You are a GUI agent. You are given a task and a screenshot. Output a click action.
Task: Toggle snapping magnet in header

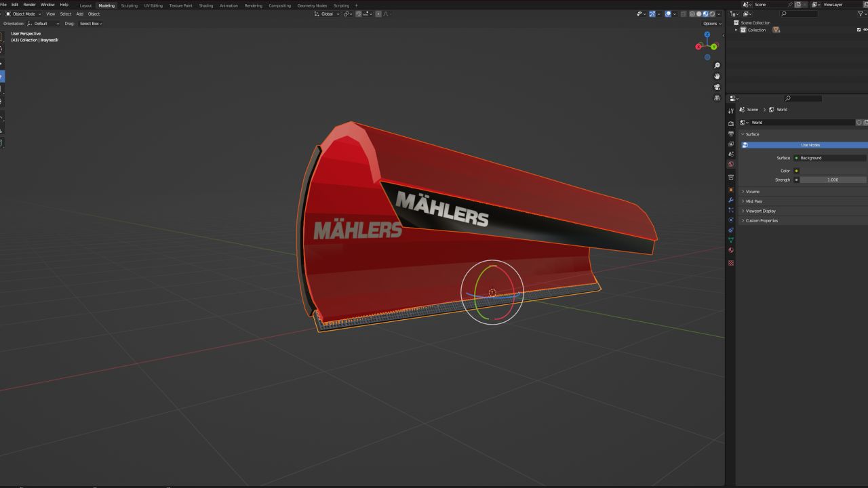(359, 14)
